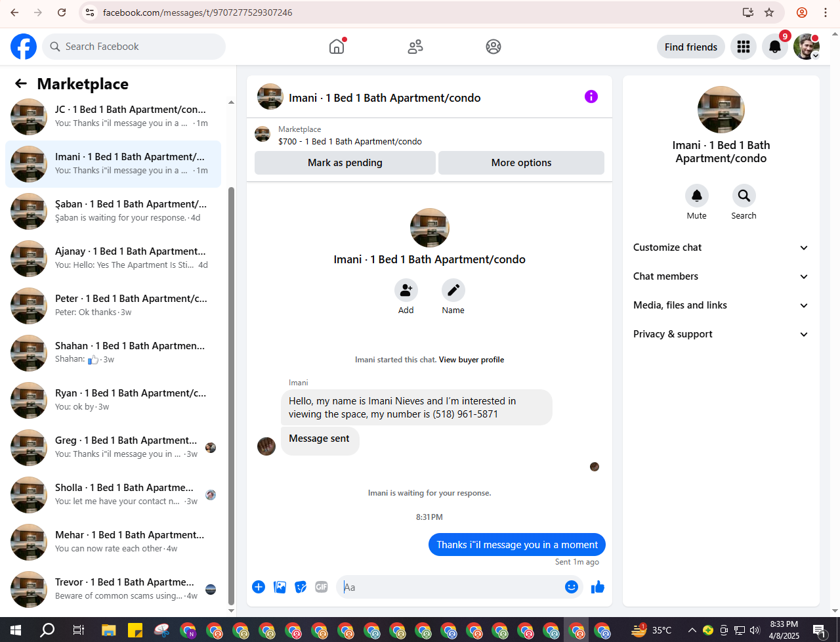Show hidden system tray icons
The height and width of the screenshot is (642, 840).
pyautogui.click(x=692, y=630)
